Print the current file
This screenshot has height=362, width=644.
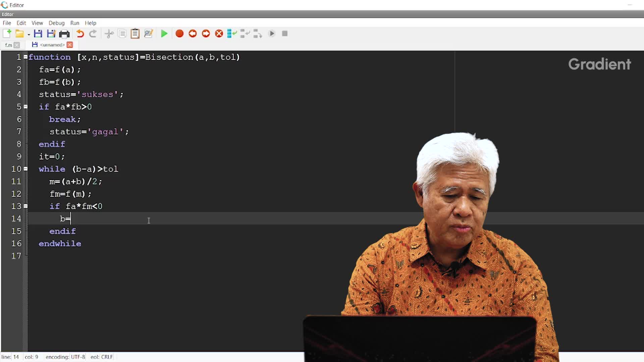(x=64, y=34)
